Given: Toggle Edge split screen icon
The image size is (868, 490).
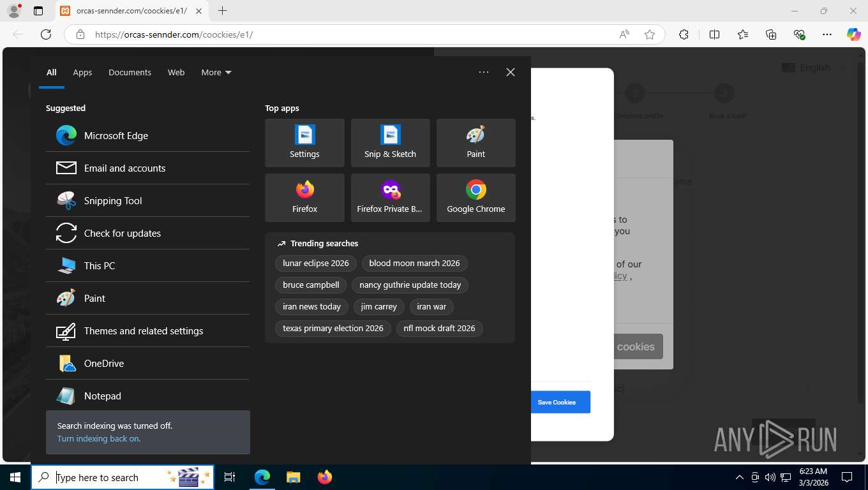Looking at the screenshot, I should pos(714,34).
